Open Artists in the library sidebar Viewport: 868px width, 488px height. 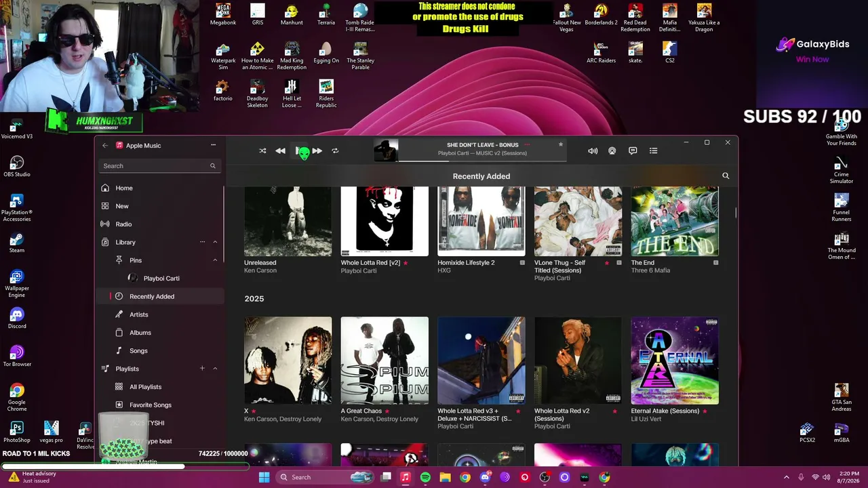(x=159, y=314)
